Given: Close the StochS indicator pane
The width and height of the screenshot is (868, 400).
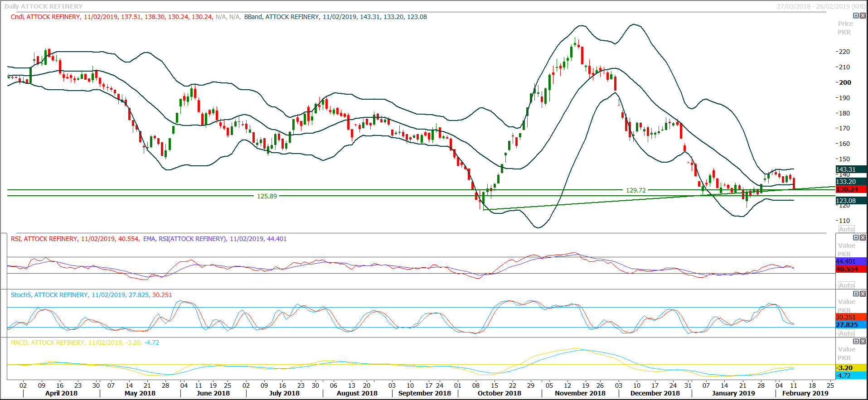Looking at the screenshot, I should tap(863, 294).
